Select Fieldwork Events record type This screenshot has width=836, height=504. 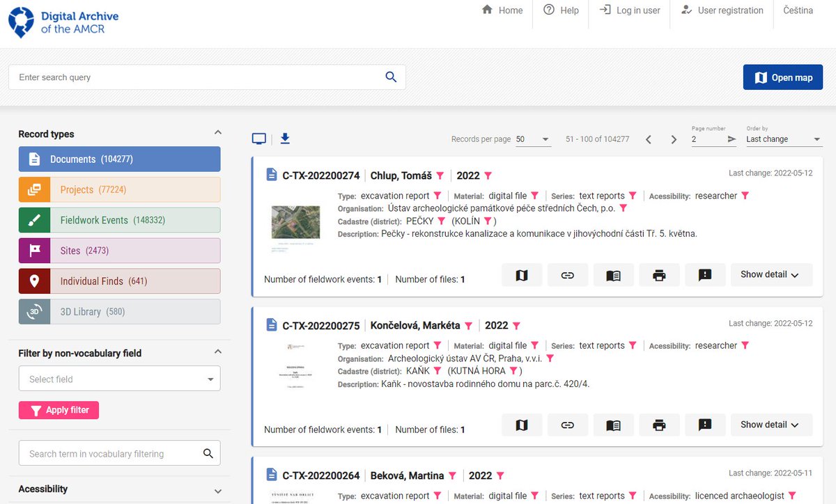click(x=119, y=220)
